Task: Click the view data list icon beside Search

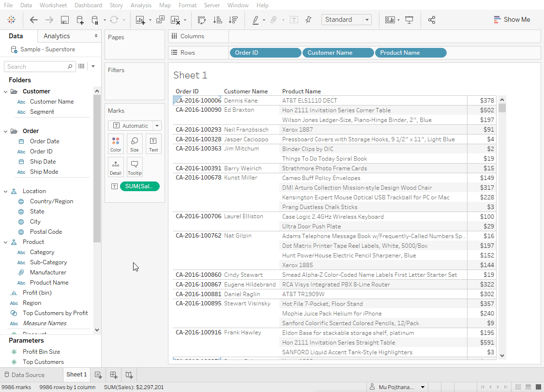Action: click(81, 66)
